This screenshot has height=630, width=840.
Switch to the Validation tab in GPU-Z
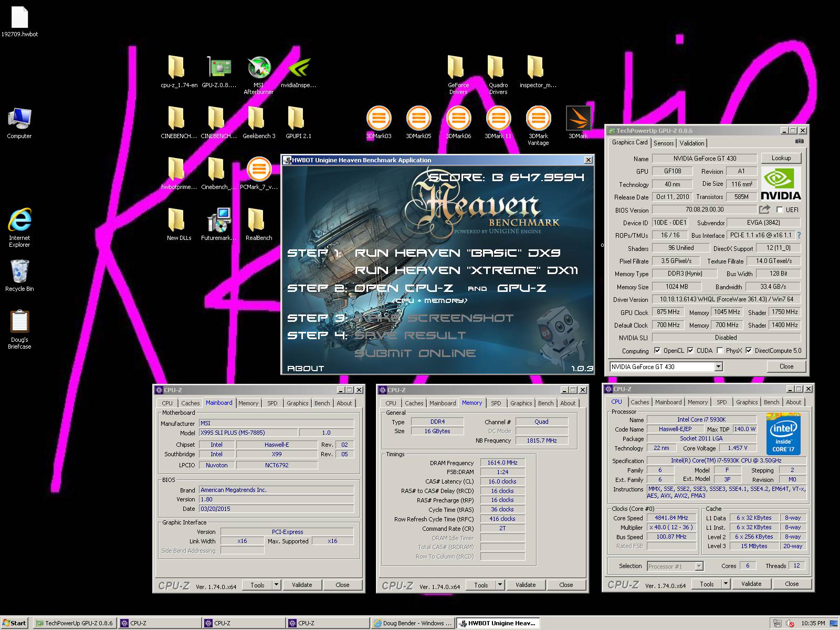[692, 143]
